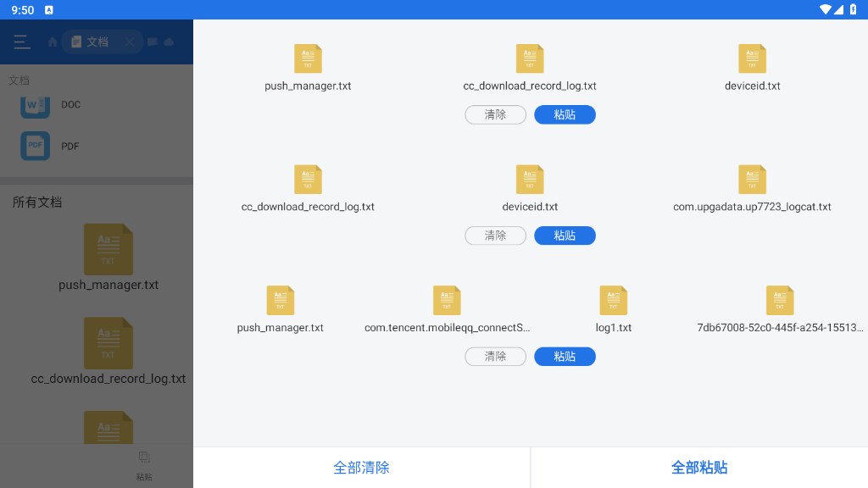Close the 文档 tab with the X
This screenshot has height=488, width=868.
(130, 42)
